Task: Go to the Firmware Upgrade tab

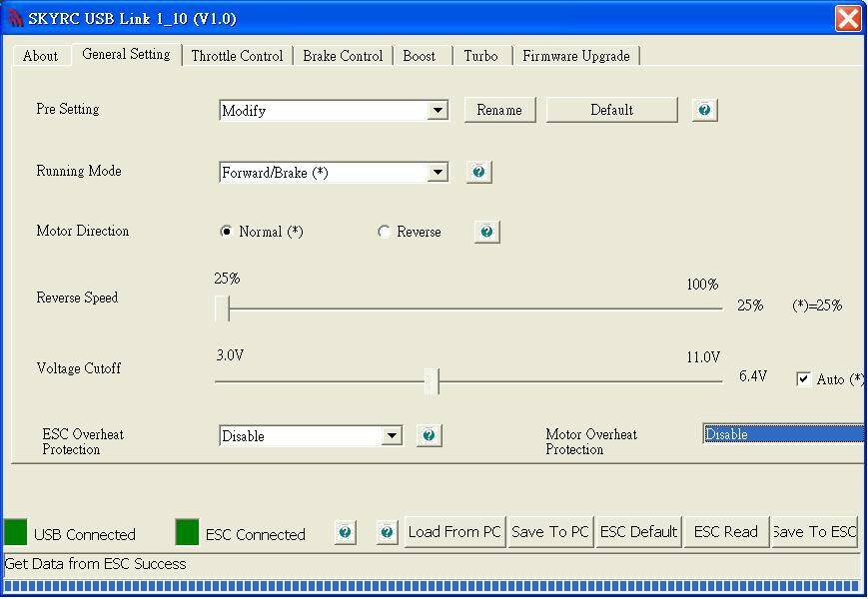Action: (575, 56)
